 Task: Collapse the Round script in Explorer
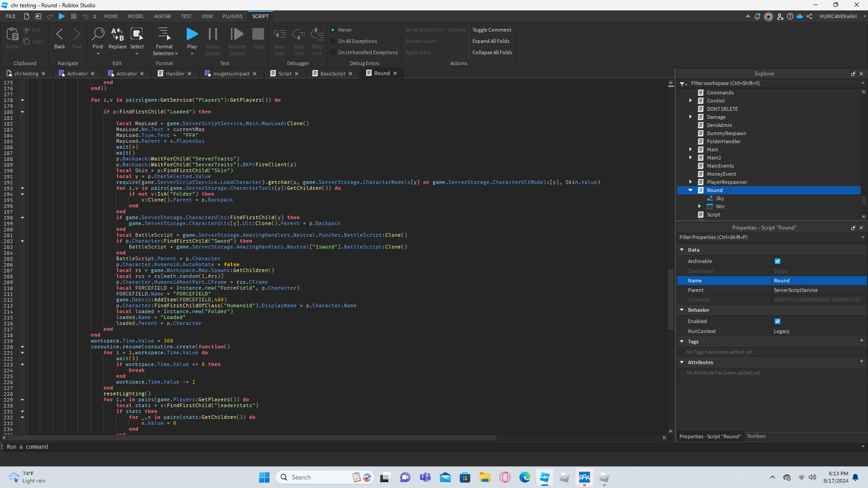point(690,190)
